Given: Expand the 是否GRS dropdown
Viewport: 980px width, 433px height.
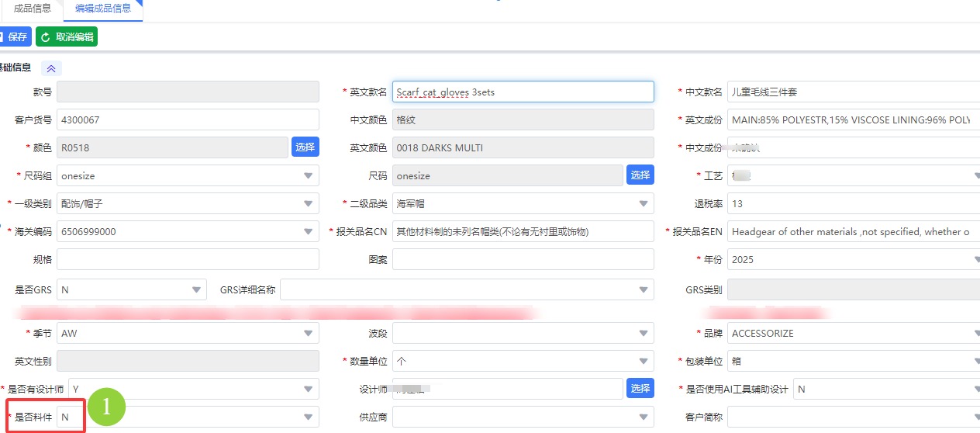Looking at the screenshot, I should tap(196, 290).
